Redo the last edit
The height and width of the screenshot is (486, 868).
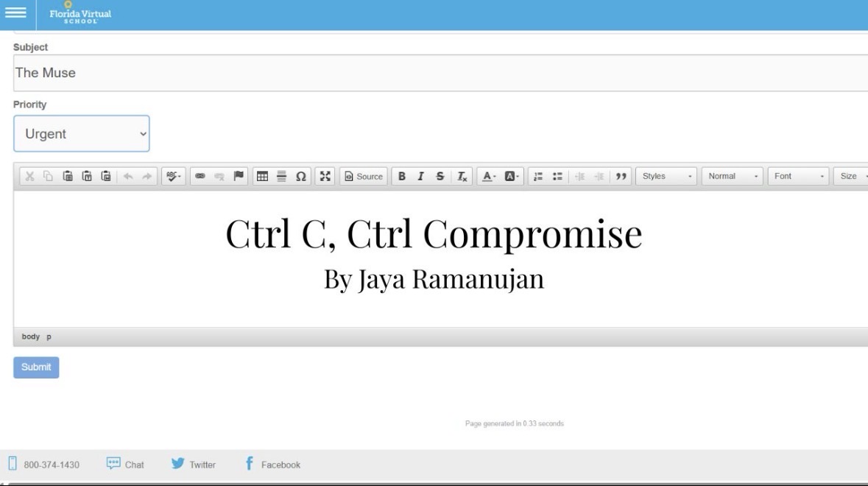point(147,176)
